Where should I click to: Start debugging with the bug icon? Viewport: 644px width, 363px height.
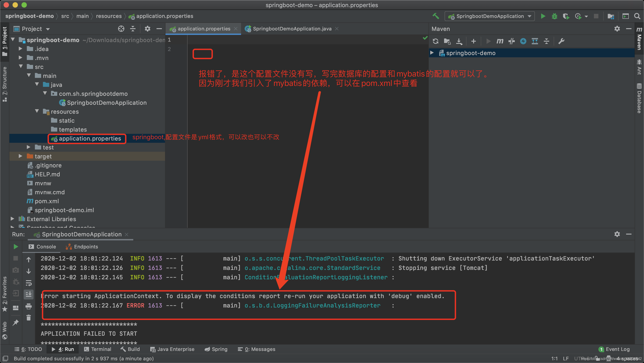tap(555, 16)
